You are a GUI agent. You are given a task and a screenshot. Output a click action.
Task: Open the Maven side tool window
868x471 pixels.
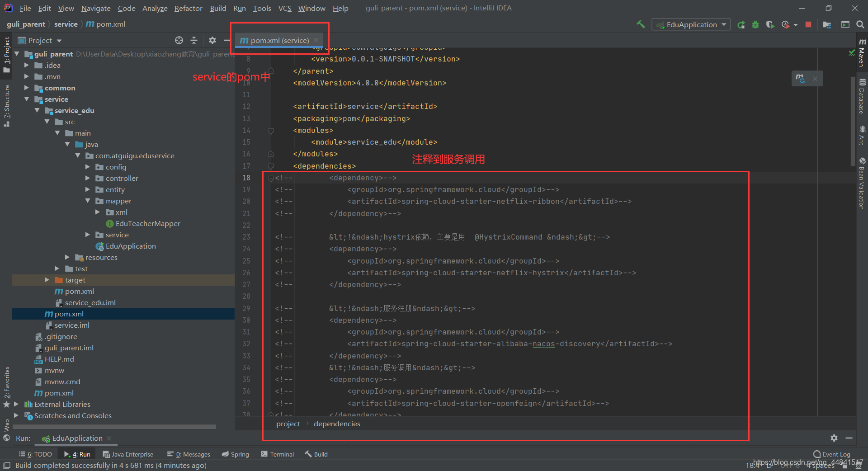[x=862, y=53]
